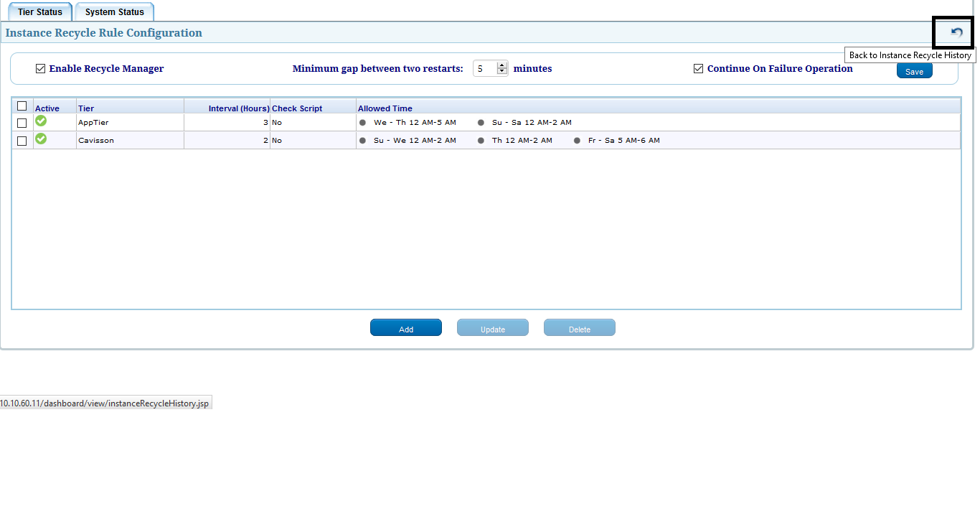Viewport: 980px width, 509px height.
Task: Click the Save button
Action: tap(914, 71)
